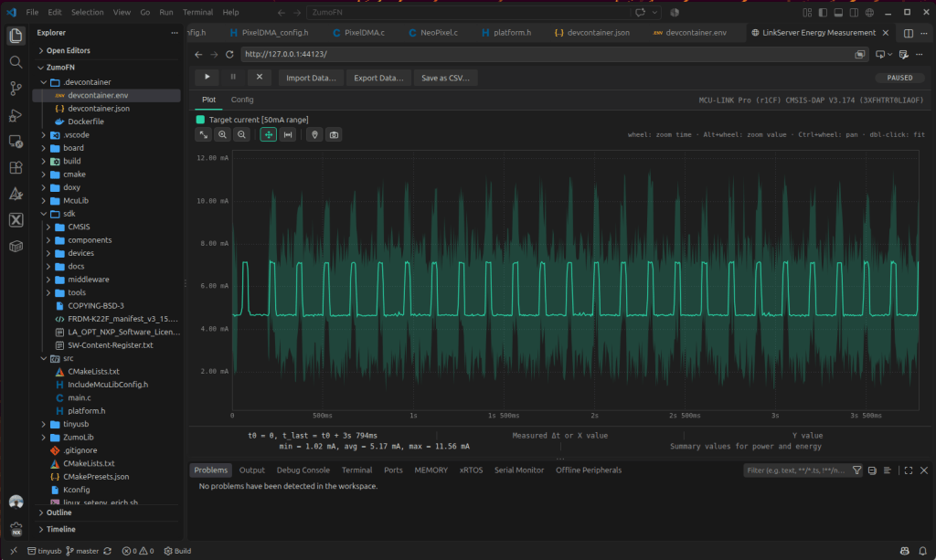Toggle Target current trace color swatch
The height and width of the screenshot is (560, 936).
pos(200,120)
